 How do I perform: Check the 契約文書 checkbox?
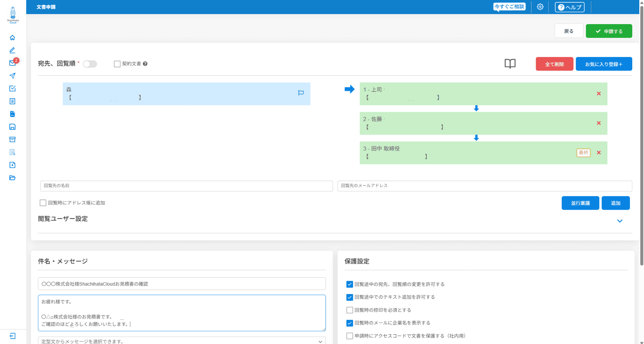pos(117,64)
